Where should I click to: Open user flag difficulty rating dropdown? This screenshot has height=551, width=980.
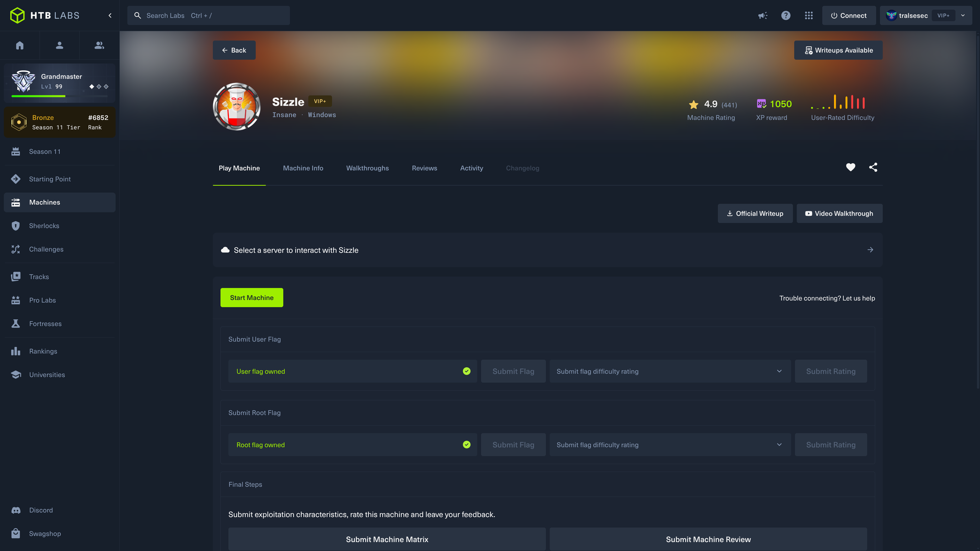click(670, 371)
